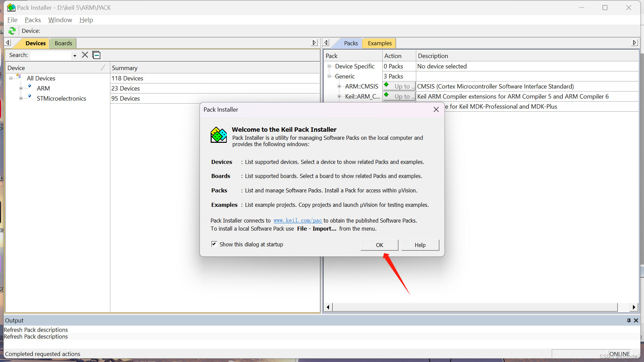
Task: Open the Search dropdown arrow
Action: click(75, 56)
